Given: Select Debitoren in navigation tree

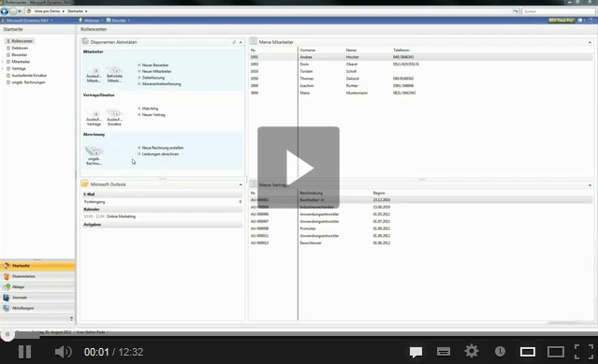Looking at the screenshot, I should [x=20, y=48].
